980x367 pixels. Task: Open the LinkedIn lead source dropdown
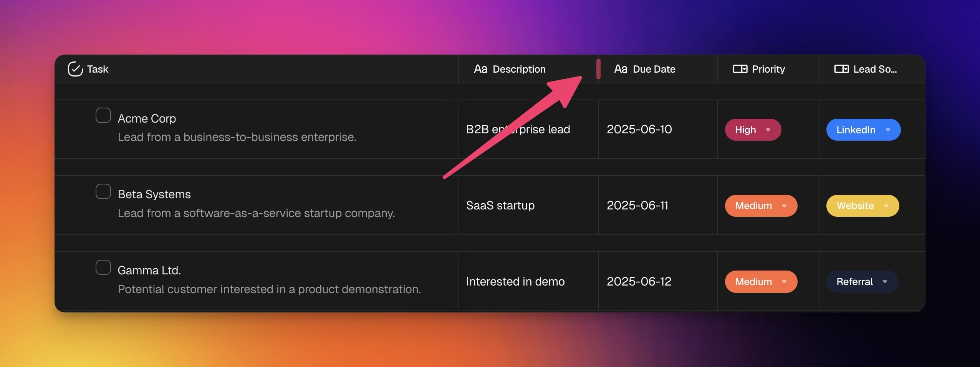click(x=863, y=130)
